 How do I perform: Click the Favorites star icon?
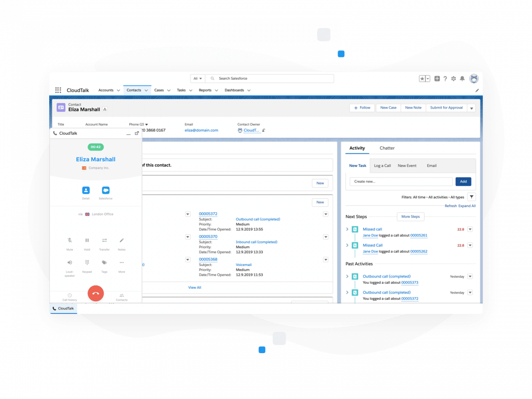click(422, 79)
